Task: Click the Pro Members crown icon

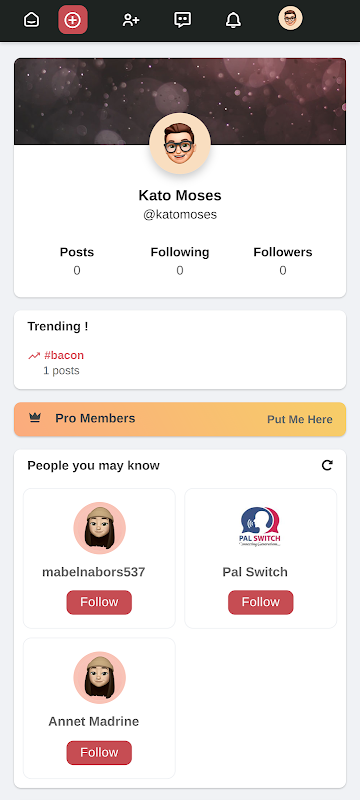Action: coord(35,418)
